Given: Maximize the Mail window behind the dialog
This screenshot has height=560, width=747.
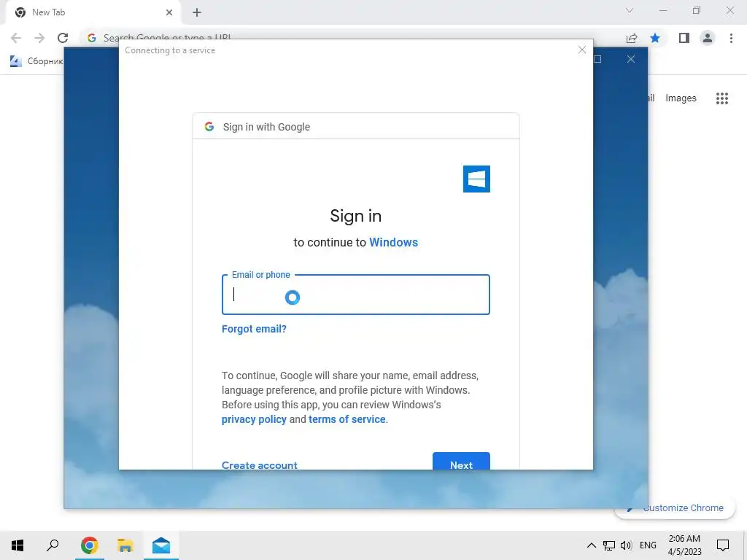Looking at the screenshot, I should [x=598, y=59].
